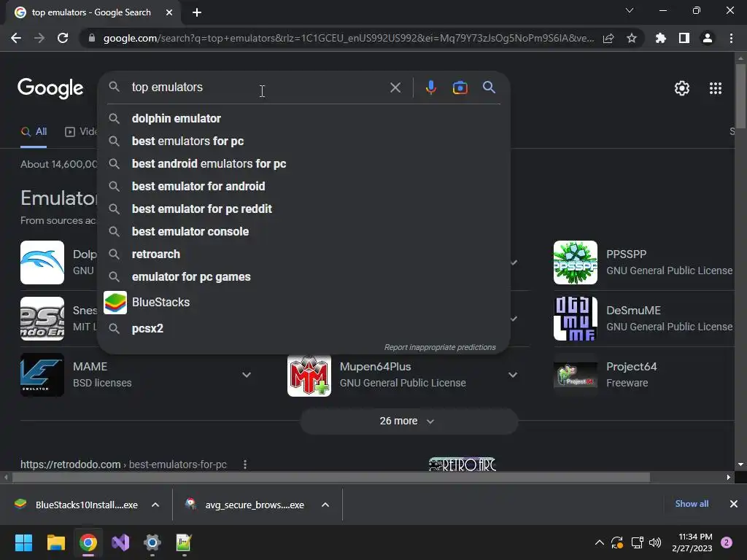Click the DeSmuME logo

point(576,319)
